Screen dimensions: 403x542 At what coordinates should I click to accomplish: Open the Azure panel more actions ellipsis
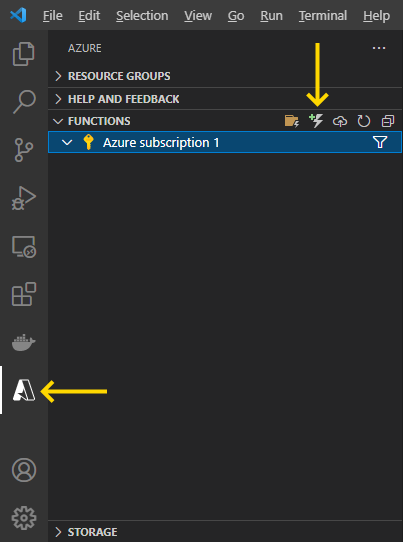pyautogui.click(x=379, y=48)
